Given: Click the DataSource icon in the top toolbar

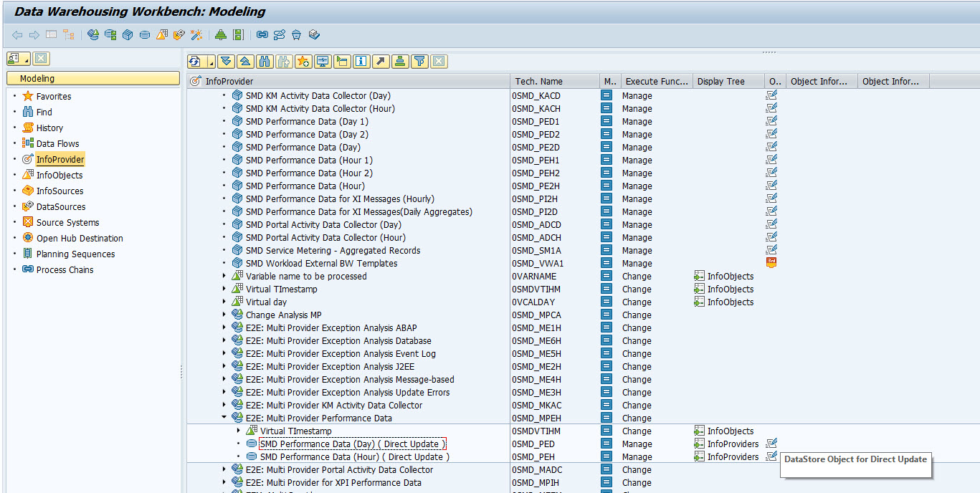Looking at the screenshot, I should [179, 34].
